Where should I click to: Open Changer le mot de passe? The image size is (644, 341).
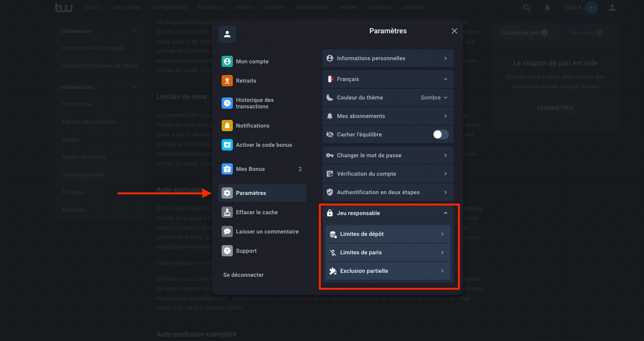click(388, 155)
